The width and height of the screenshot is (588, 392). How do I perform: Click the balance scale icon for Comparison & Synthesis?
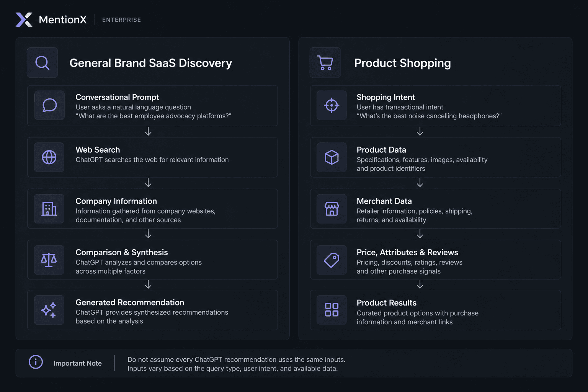(49, 260)
